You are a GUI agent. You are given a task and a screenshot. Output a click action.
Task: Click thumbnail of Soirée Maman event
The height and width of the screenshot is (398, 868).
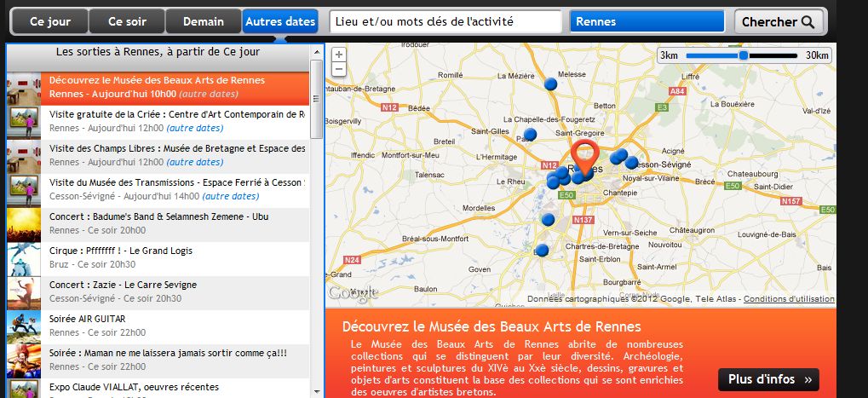[24, 361]
